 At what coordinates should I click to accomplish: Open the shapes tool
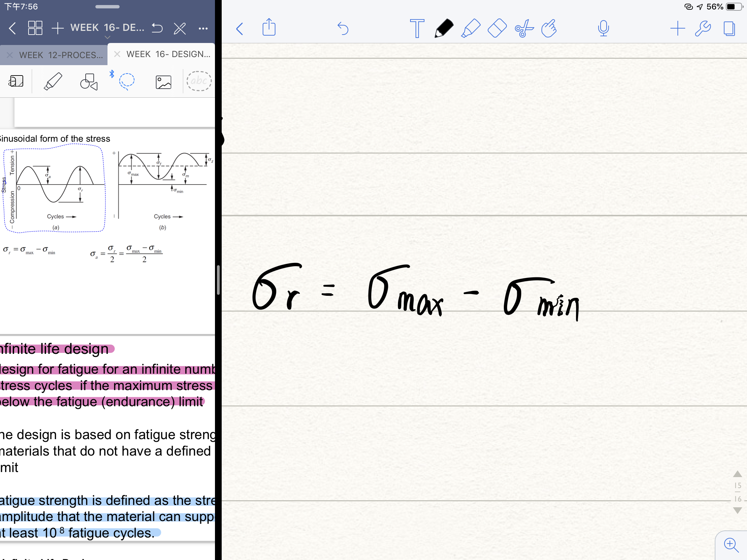88,82
